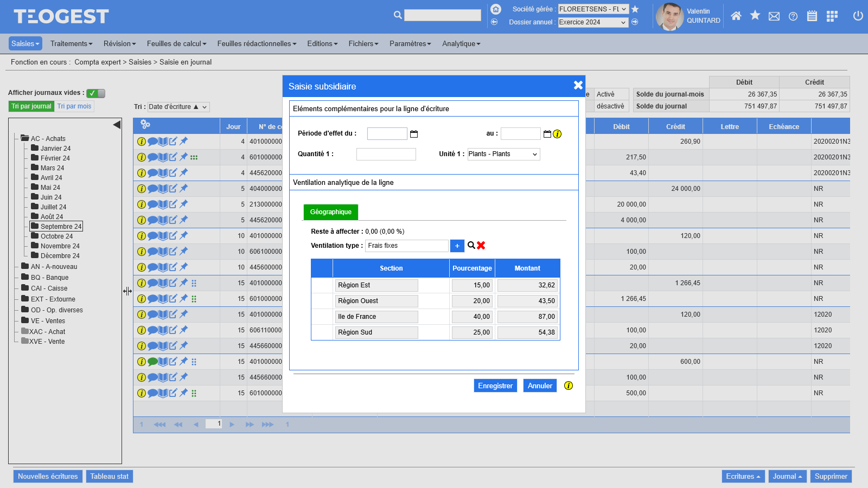Image resolution: width=868 pixels, height=488 pixels.
Task: Open the messages envelope icon
Action: [774, 16]
